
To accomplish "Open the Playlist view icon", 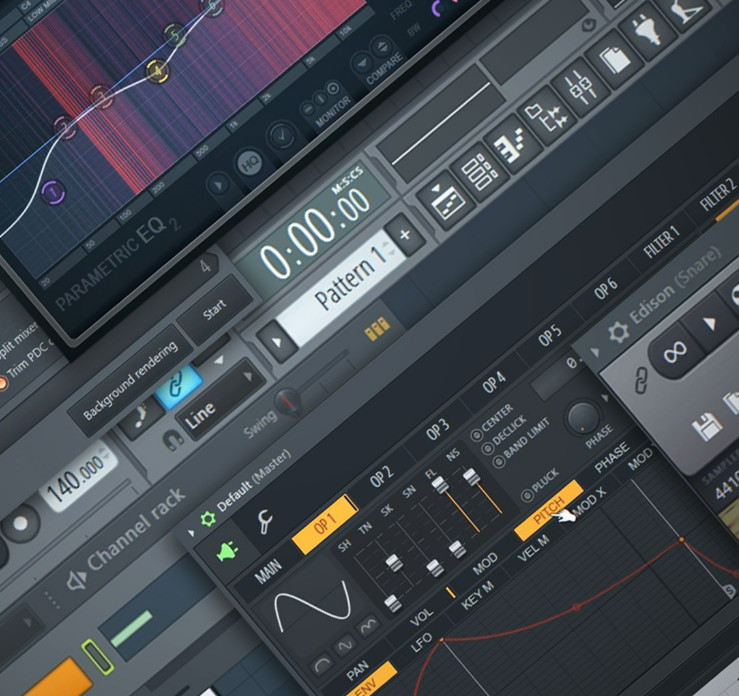I will 445,198.
